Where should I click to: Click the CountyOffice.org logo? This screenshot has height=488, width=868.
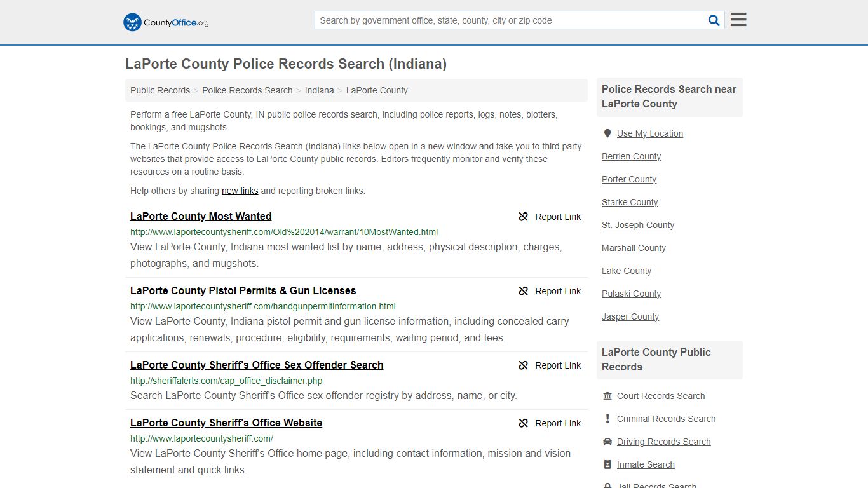[166, 22]
